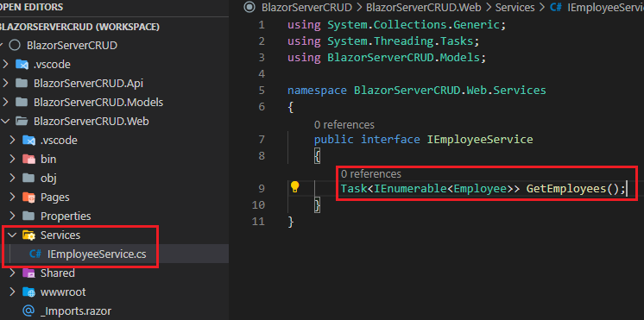Expand the BlazorServerCRUD.Api folder chevron
The image size is (644, 320).
[5, 84]
